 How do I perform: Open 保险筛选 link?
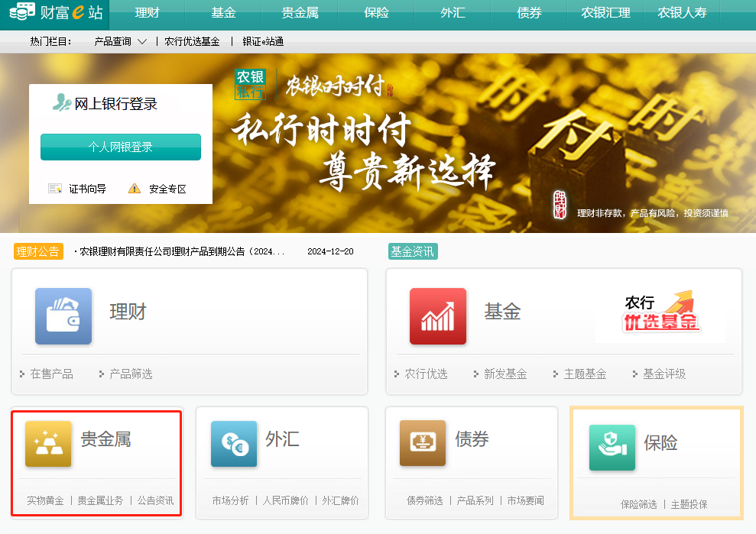point(639,505)
